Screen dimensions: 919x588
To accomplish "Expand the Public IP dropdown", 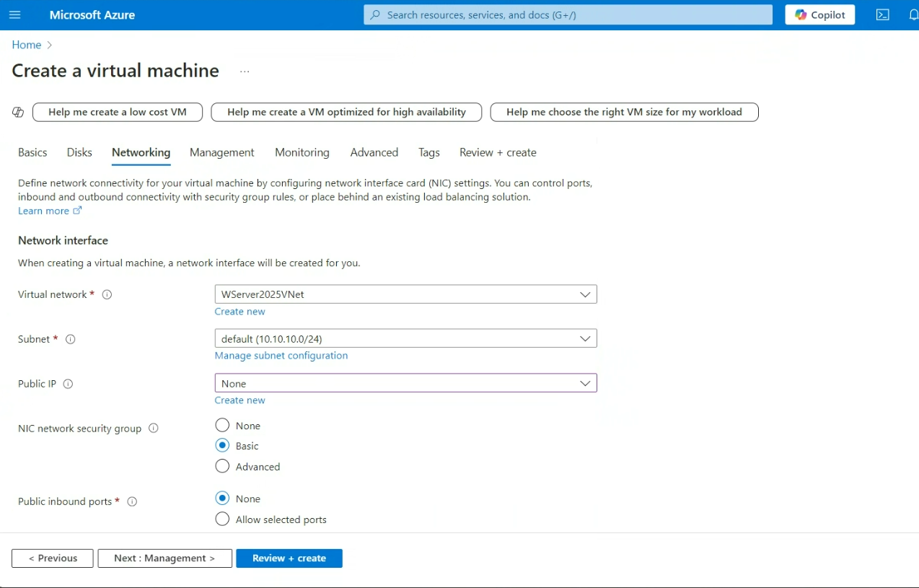I will (405, 384).
